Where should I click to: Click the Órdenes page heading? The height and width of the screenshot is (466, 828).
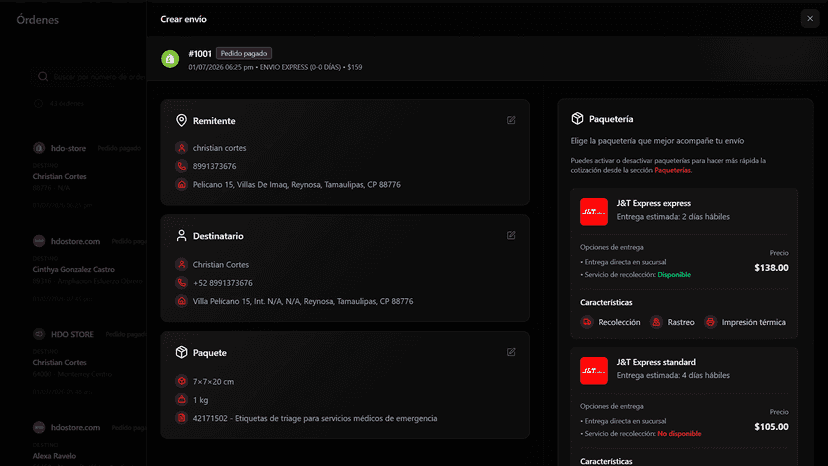[x=37, y=20]
